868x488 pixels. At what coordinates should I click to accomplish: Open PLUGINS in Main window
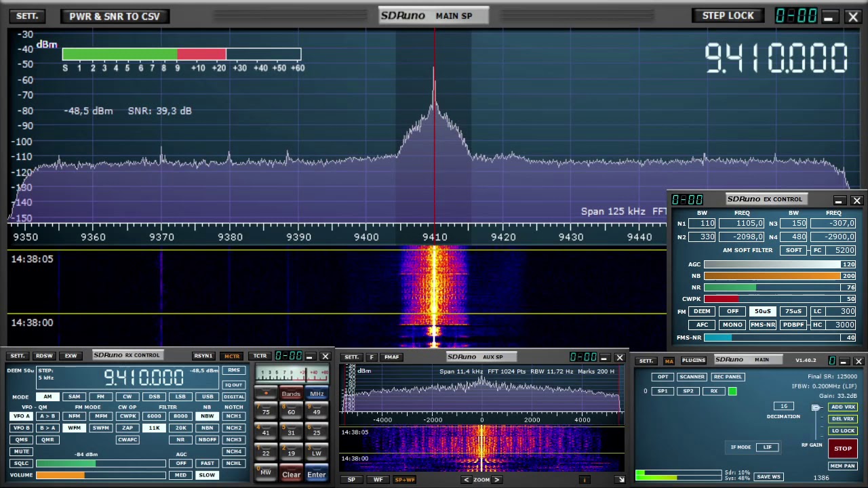click(x=693, y=361)
